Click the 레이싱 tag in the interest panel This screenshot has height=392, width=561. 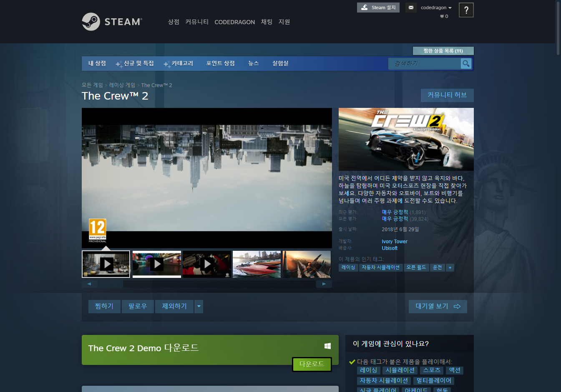[x=369, y=370]
